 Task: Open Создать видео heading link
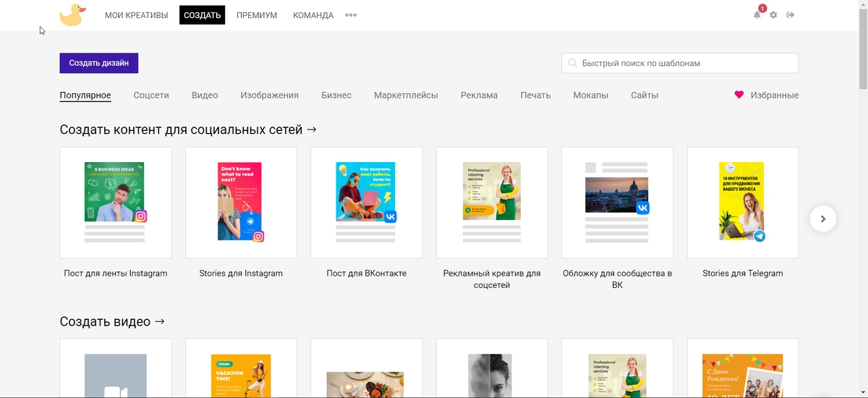pyautogui.click(x=112, y=322)
